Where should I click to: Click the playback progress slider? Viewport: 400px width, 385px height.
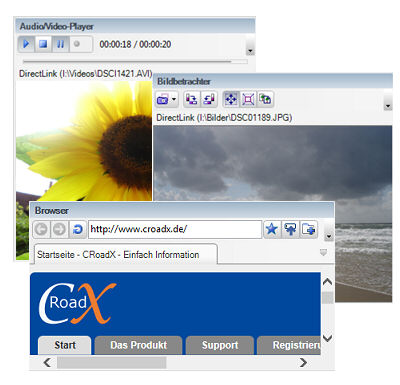(x=135, y=62)
